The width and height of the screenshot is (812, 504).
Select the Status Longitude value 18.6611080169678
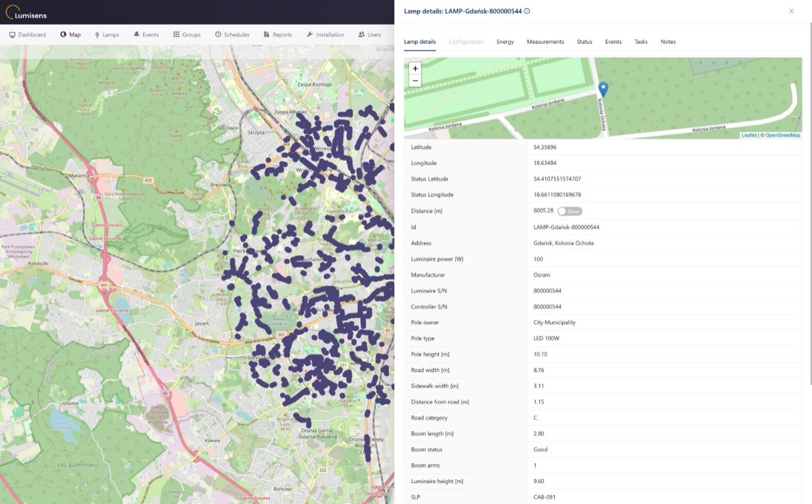tap(557, 195)
